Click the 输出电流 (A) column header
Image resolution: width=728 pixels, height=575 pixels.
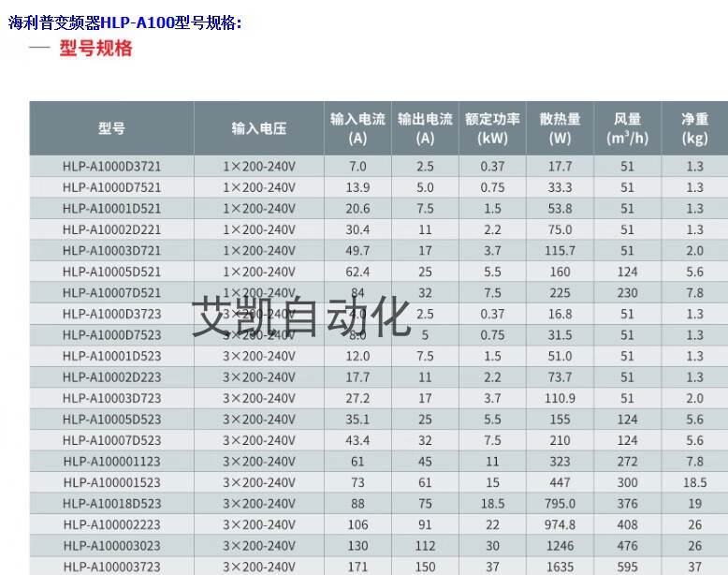coord(425,128)
